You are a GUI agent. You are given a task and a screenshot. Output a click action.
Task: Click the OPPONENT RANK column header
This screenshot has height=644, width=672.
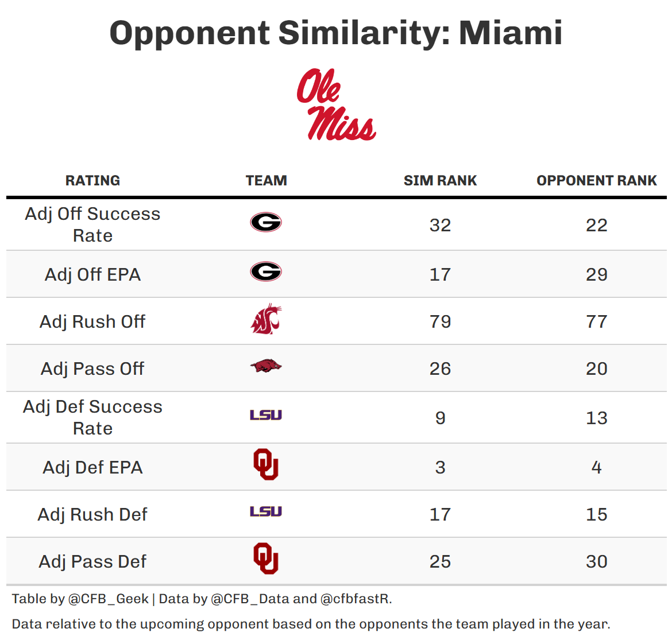[x=596, y=181]
